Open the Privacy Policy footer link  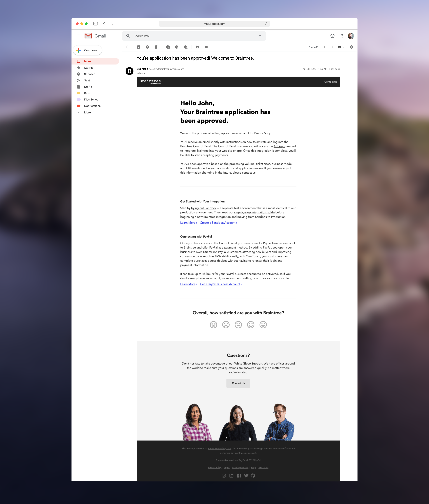tap(215, 468)
